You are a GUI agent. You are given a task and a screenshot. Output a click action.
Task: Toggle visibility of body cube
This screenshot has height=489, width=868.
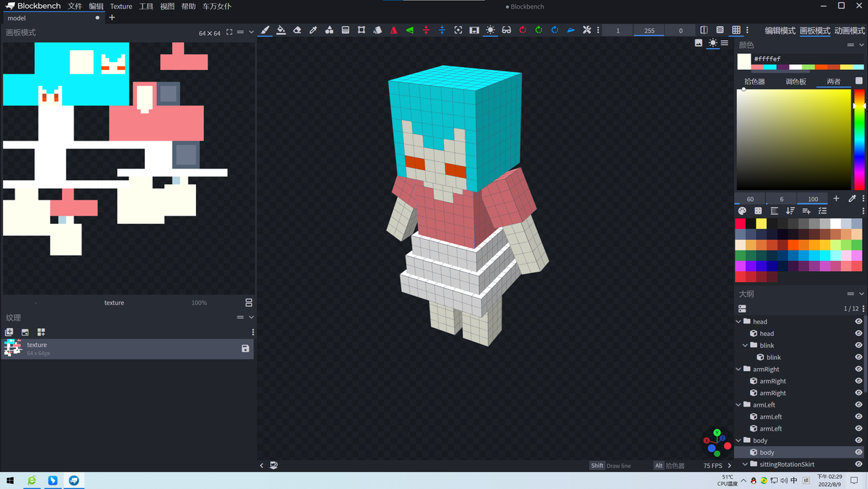click(858, 453)
